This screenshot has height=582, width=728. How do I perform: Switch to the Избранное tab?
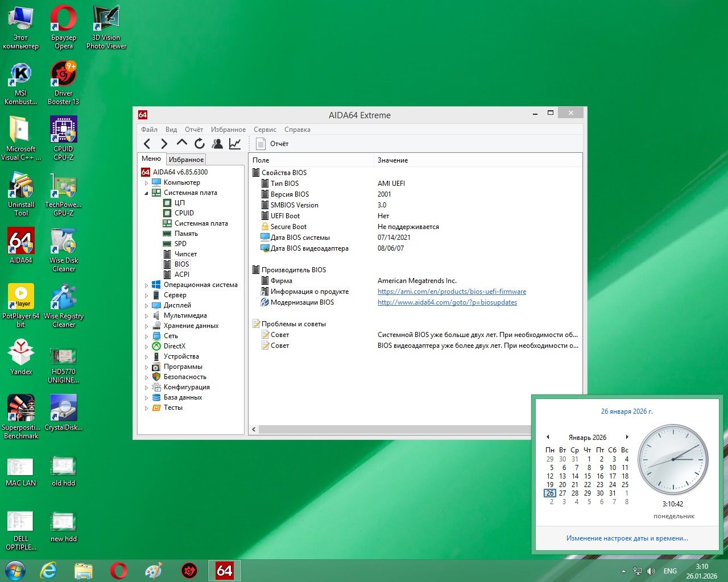186,160
